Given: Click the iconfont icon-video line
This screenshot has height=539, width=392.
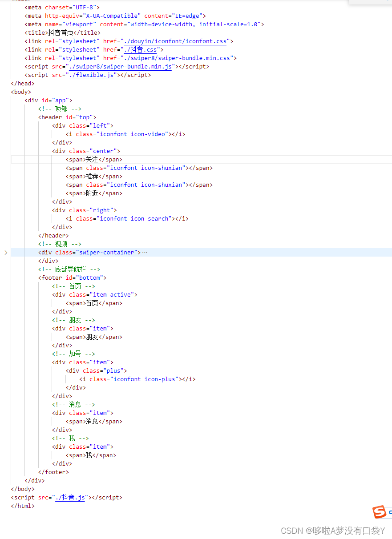Looking at the screenshot, I should pyautogui.click(x=125, y=134).
